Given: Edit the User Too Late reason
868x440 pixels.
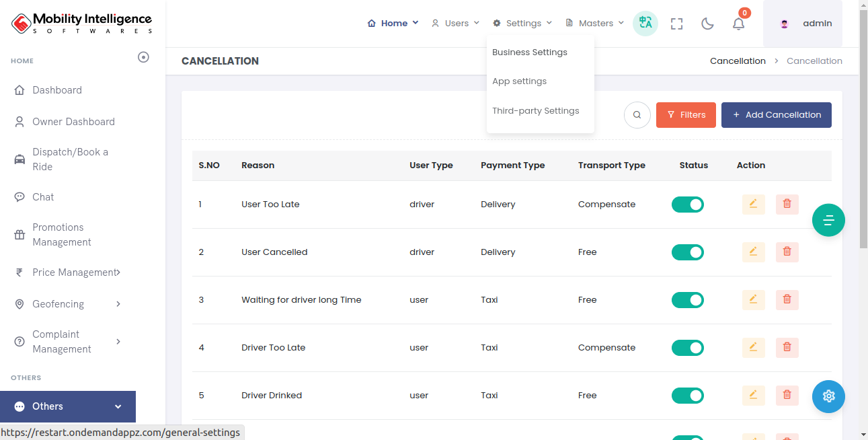Looking at the screenshot, I should [753, 205].
